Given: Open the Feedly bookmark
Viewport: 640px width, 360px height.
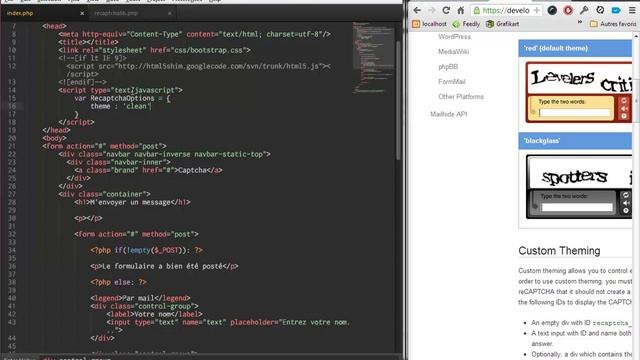Looking at the screenshot, I should click(x=466, y=24).
